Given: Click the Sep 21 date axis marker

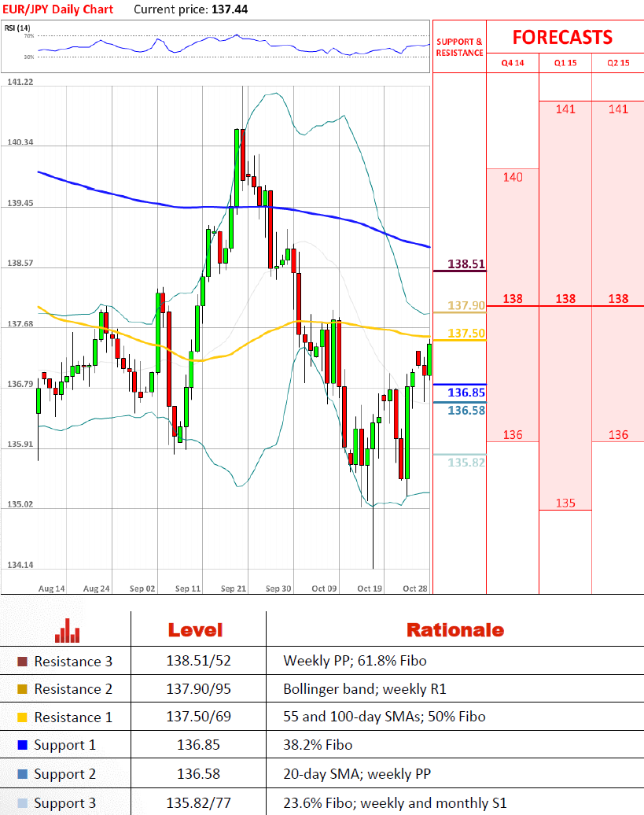Looking at the screenshot, I should (x=234, y=588).
